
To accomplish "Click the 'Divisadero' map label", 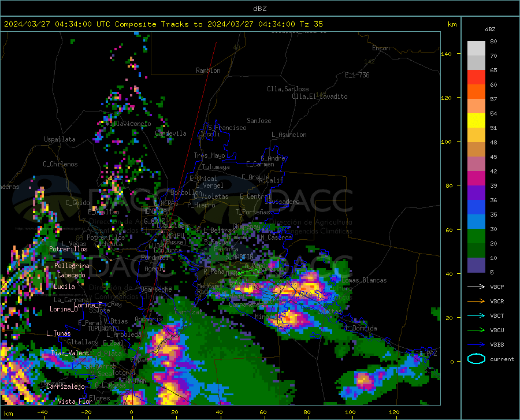I will (x=282, y=202).
